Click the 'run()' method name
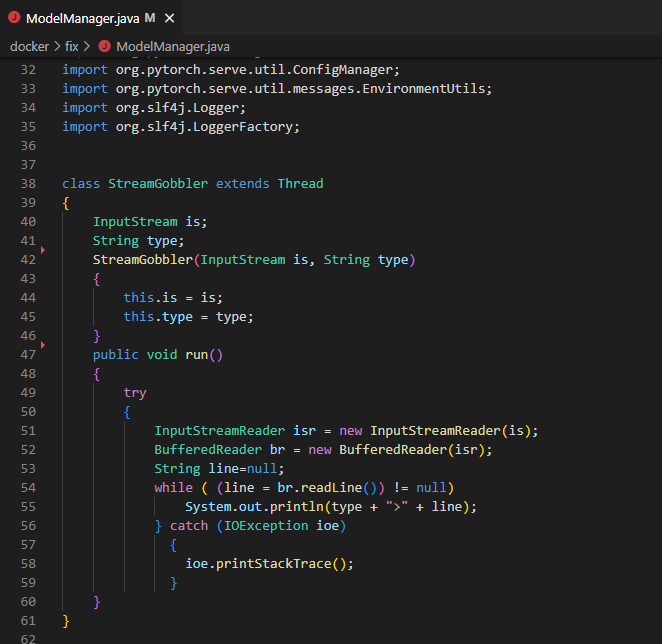The image size is (662, 644). pyautogui.click(x=204, y=355)
